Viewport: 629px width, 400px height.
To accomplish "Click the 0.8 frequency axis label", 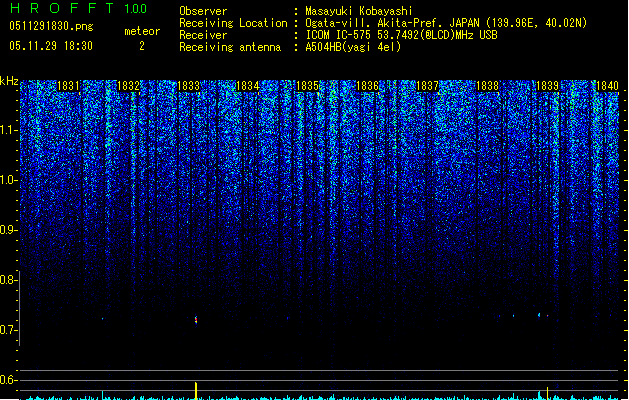I will pos(8,280).
